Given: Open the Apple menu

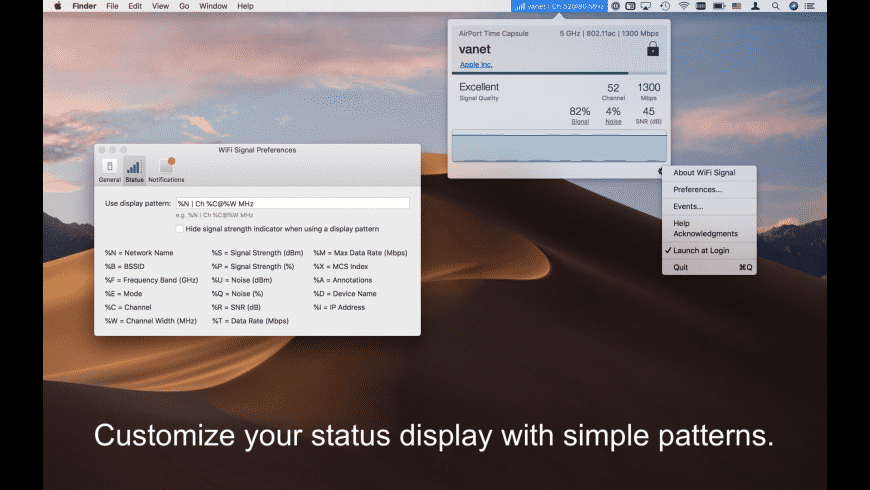Looking at the screenshot, I should 58,6.
